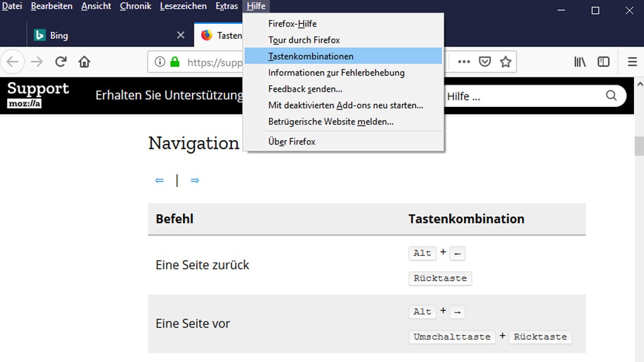
Task: Switch to the Tasten tab
Action: 218,35
